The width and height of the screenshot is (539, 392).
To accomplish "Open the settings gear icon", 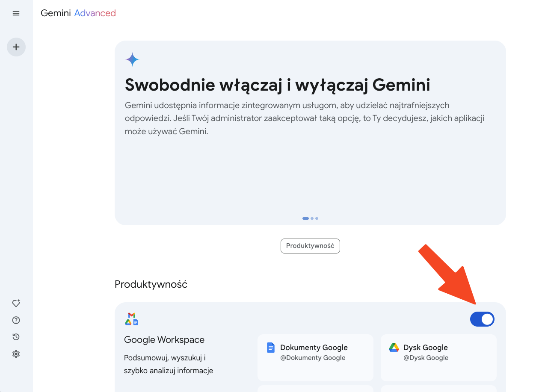I will [x=16, y=354].
